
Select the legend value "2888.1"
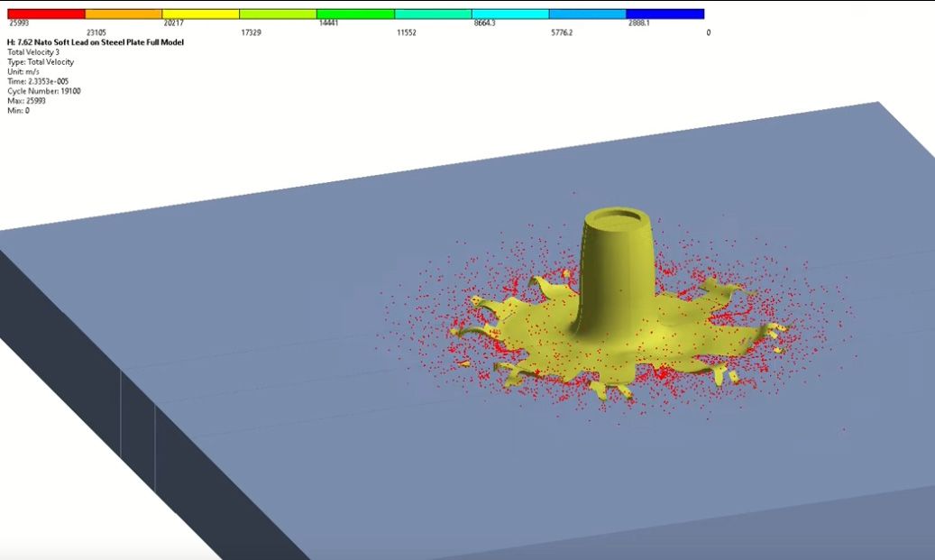pyautogui.click(x=638, y=23)
